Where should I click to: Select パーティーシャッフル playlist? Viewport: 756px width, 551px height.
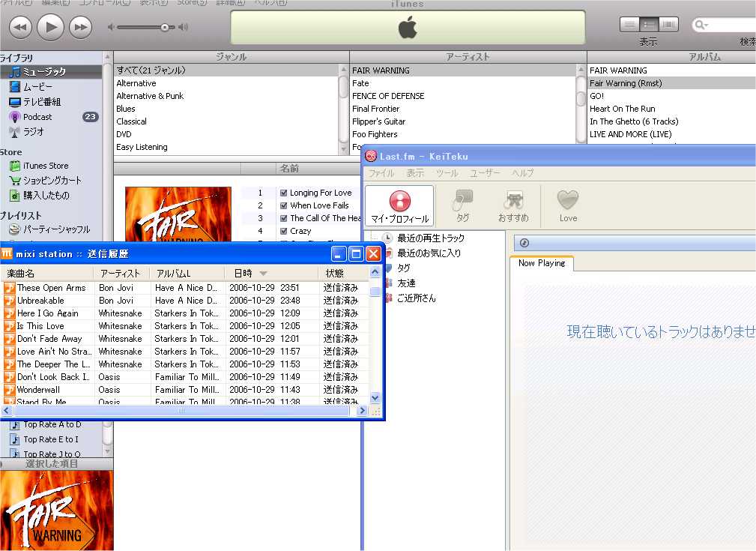click(51, 229)
